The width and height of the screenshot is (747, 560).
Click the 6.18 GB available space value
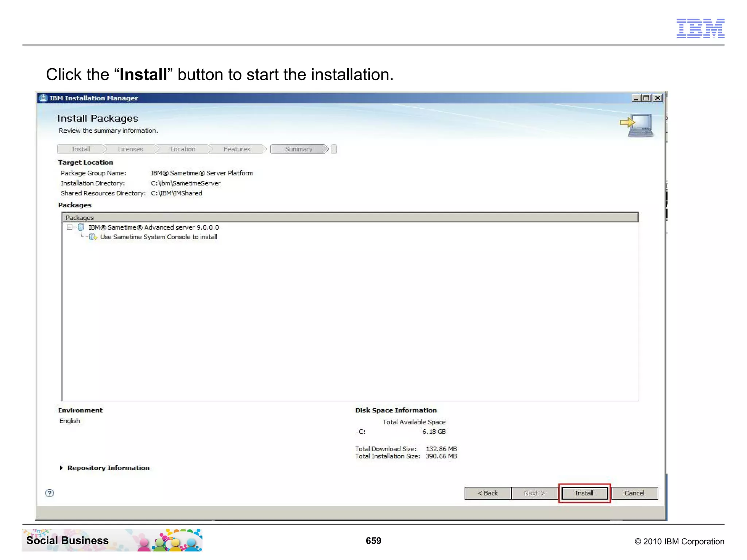tap(434, 432)
